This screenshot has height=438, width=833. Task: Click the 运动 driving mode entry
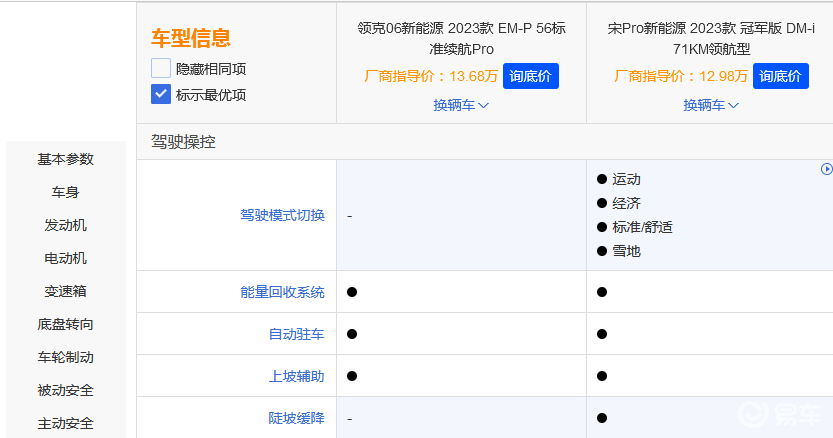click(626, 179)
